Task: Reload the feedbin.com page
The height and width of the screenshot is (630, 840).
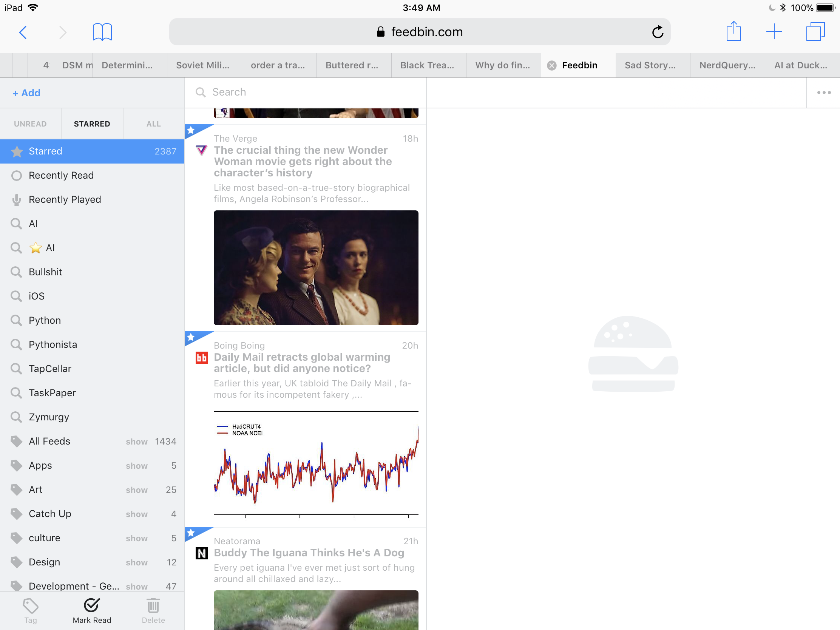Action: click(x=658, y=31)
